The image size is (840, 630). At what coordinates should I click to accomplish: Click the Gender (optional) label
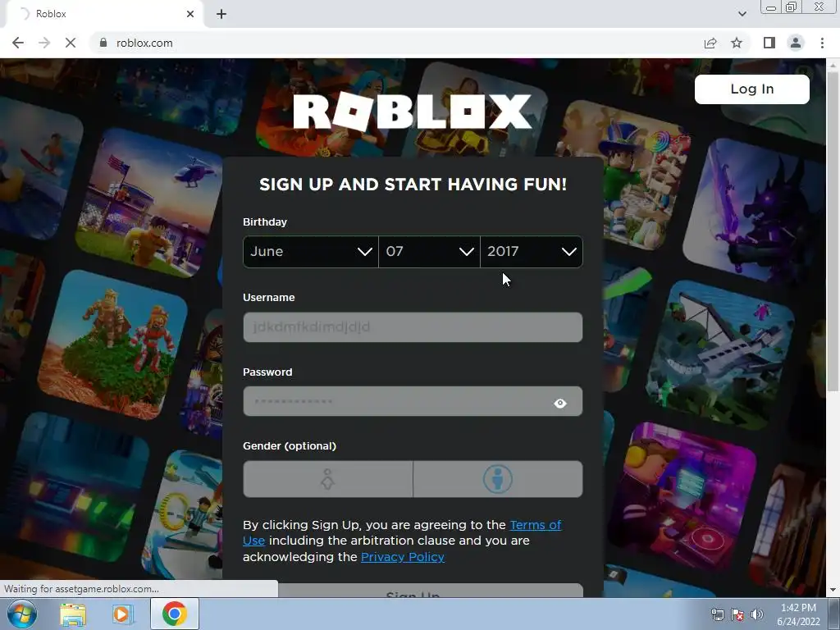tap(290, 445)
